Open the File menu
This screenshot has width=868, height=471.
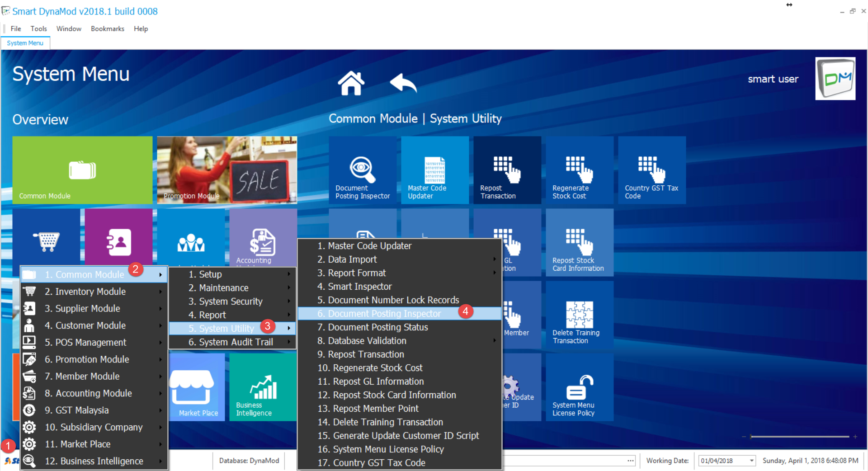pos(16,28)
